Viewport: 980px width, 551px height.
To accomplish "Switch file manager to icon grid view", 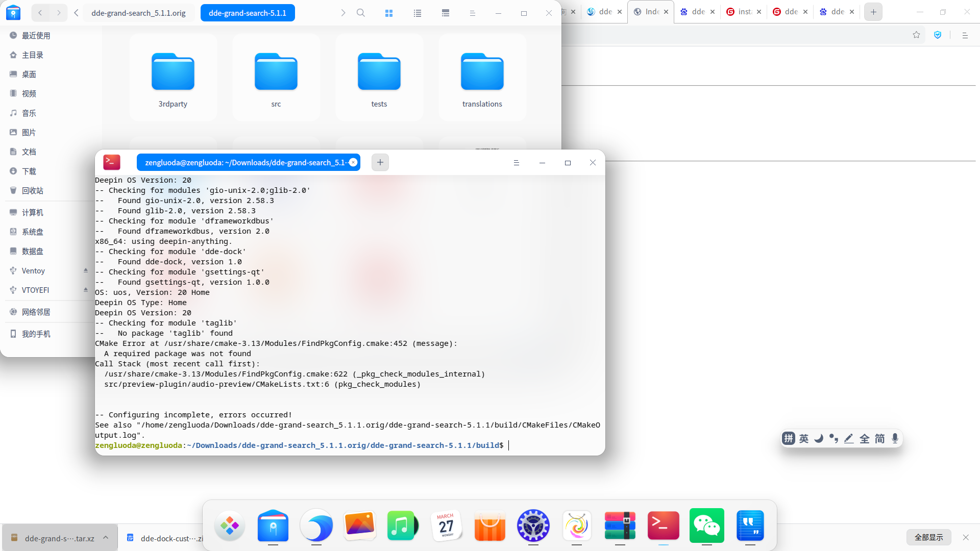I will 389,13.
